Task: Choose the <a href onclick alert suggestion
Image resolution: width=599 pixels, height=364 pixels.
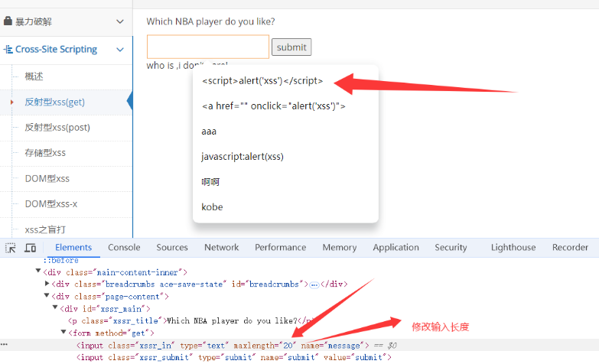Action: coord(274,106)
